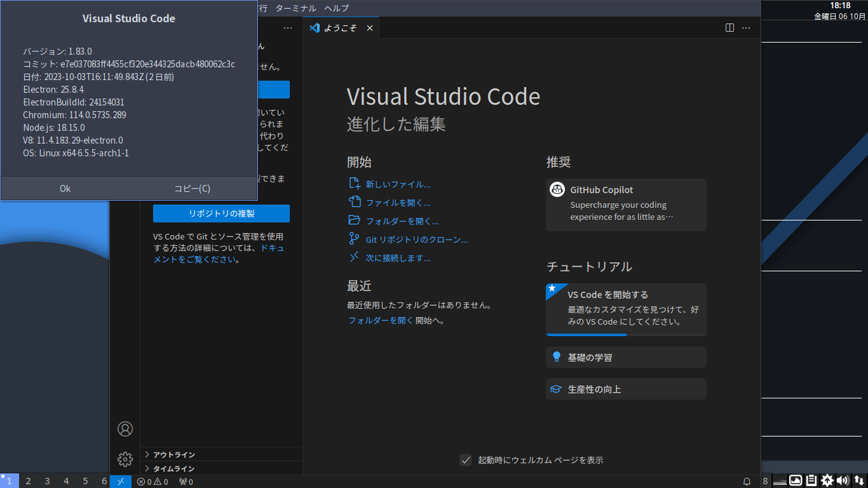Screen dimensions: 868x488
Task: Open the notifications bell in the status bar
Action: 747,482
